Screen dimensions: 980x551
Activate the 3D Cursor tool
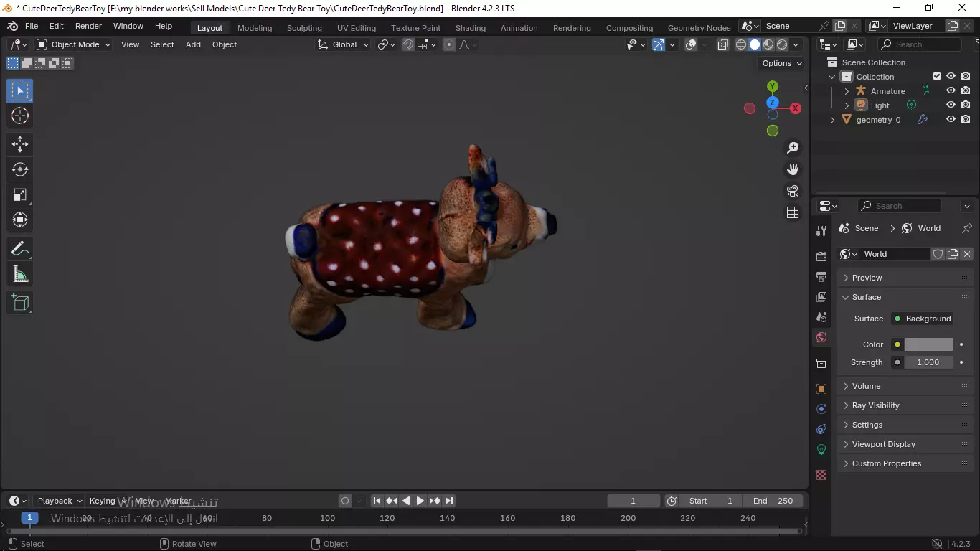coord(20,116)
